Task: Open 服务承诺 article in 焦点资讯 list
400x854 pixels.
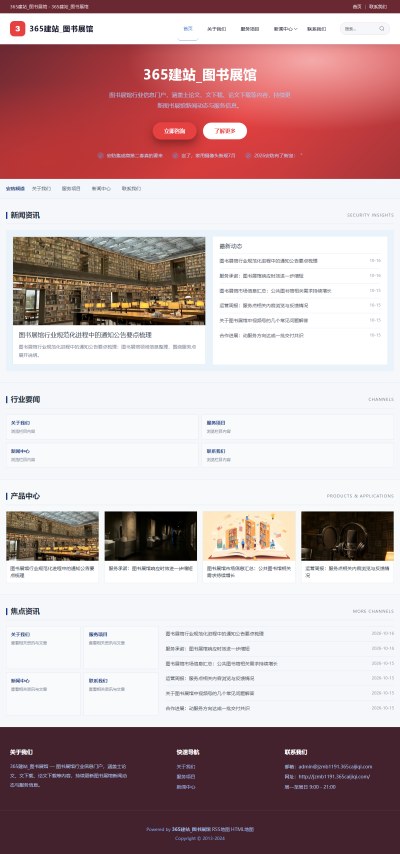Action: pyautogui.click(x=278, y=649)
